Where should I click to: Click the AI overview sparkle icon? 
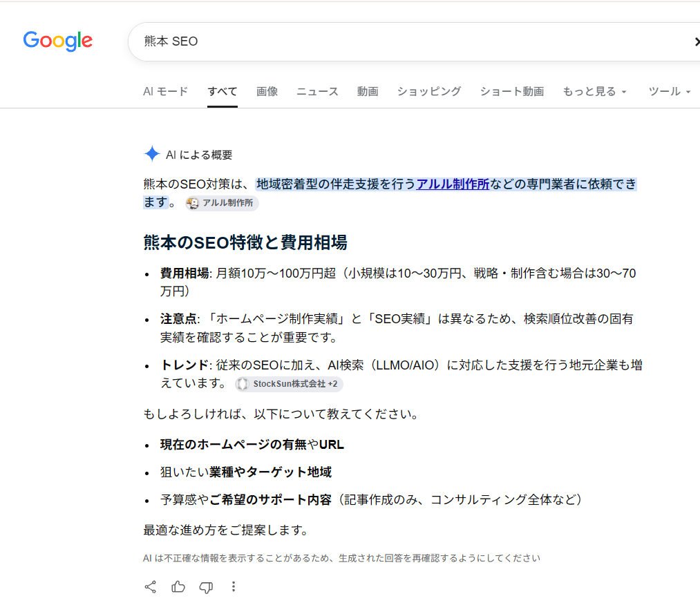pyautogui.click(x=152, y=154)
